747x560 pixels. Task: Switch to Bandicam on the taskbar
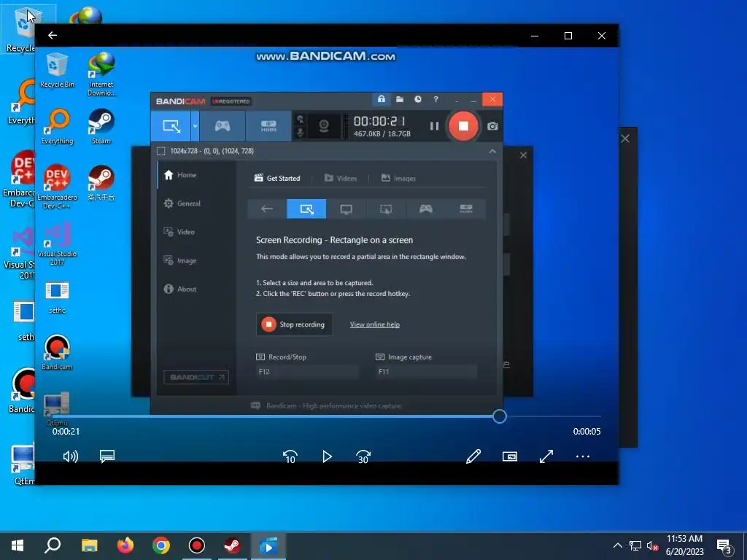tap(197, 545)
